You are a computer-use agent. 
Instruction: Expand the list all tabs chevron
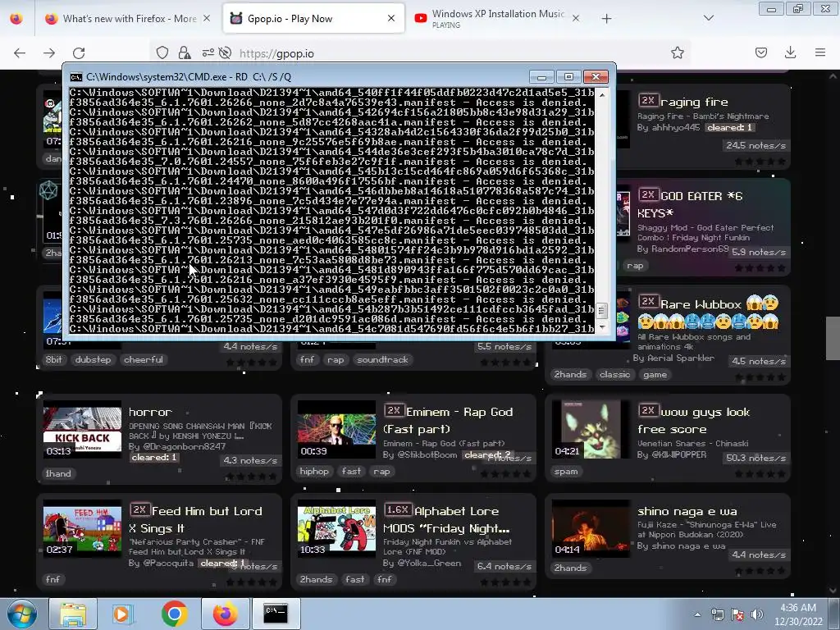point(708,18)
